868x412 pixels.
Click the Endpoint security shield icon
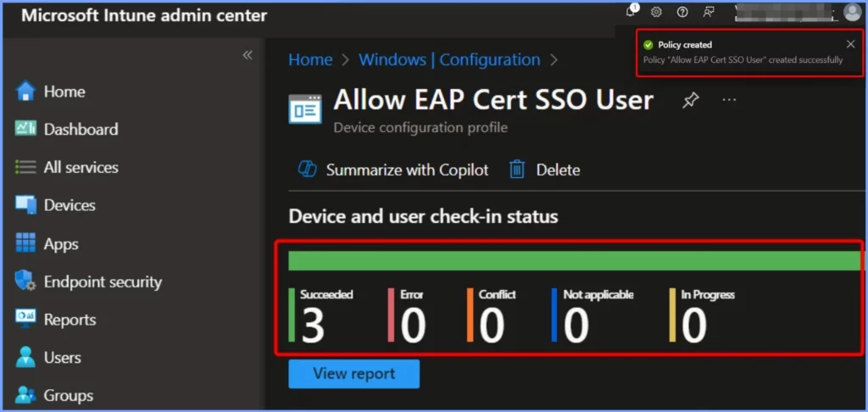coord(25,281)
